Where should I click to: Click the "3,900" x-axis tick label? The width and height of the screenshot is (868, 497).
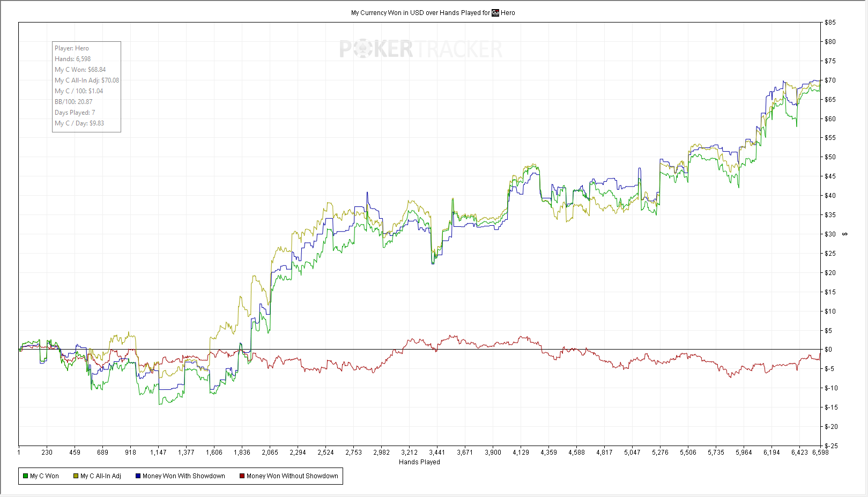tap(493, 453)
